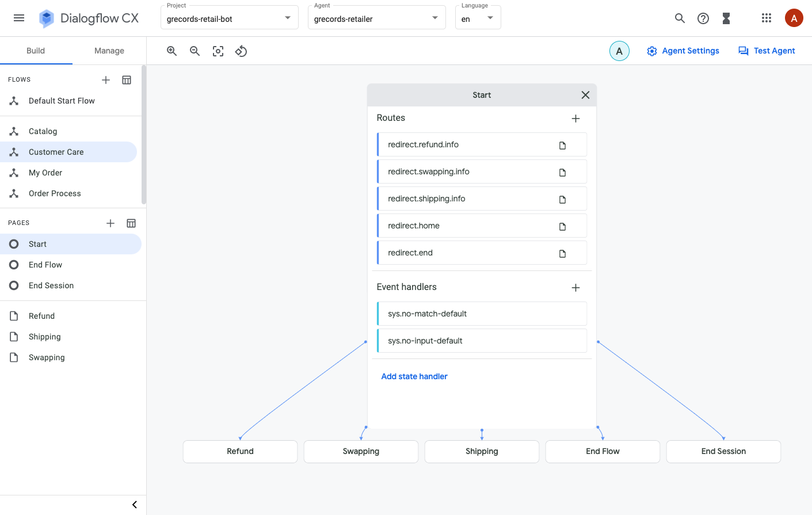Click the zoom out magnifier icon
812x515 pixels.
point(195,51)
